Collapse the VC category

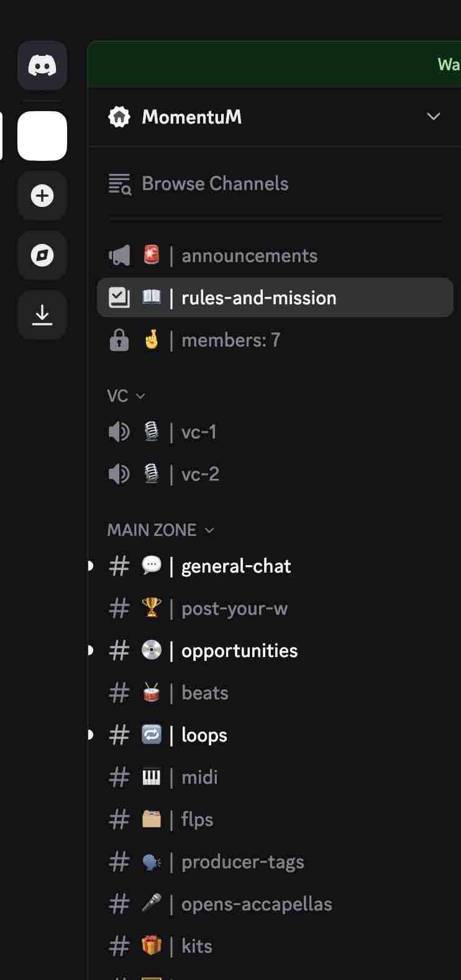click(x=126, y=396)
